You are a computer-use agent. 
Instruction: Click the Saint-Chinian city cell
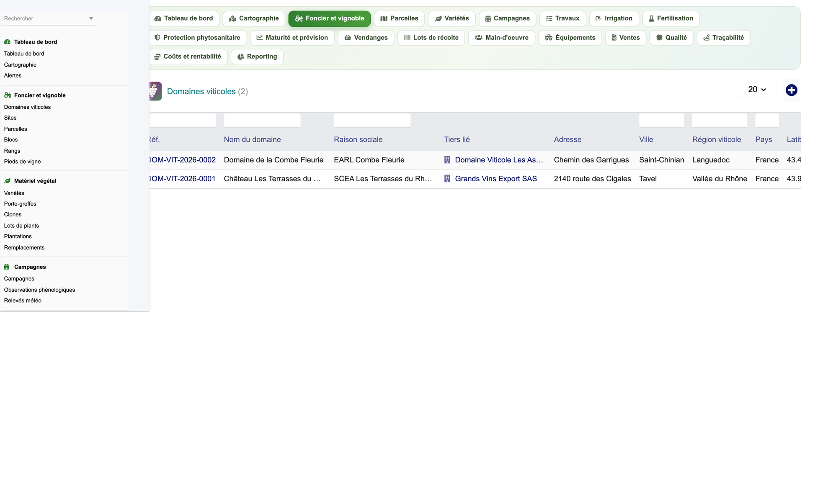click(x=662, y=160)
